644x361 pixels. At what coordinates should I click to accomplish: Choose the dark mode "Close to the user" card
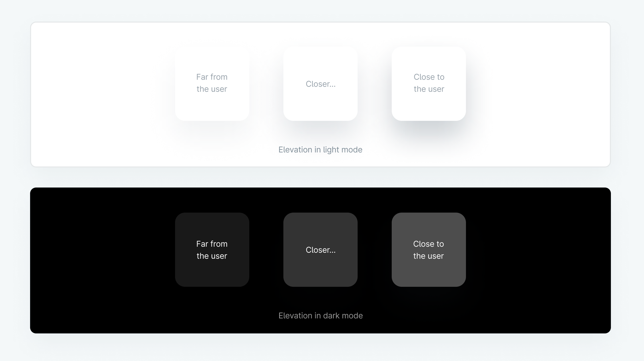pyautogui.click(x=429, y=250)
